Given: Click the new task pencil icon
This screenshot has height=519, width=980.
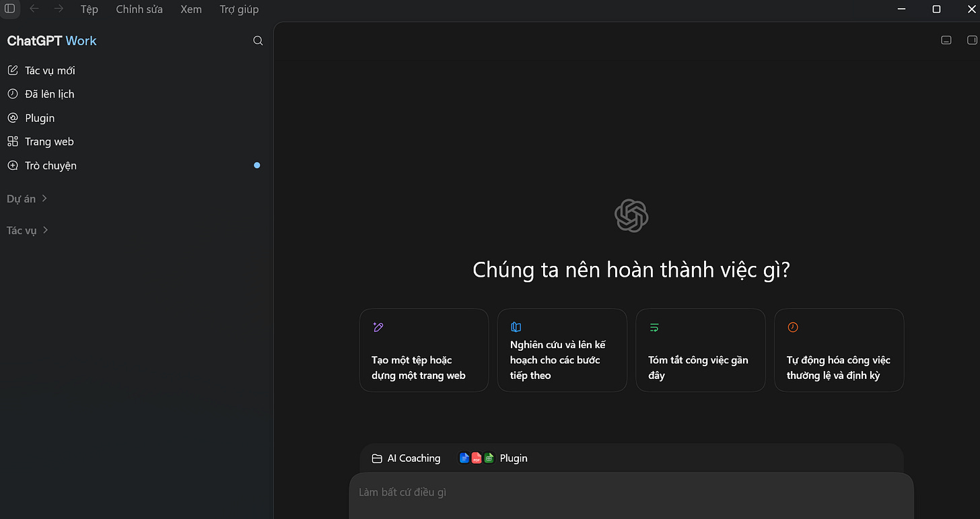Looking at the screenshot, I should (x=12, y=70).
